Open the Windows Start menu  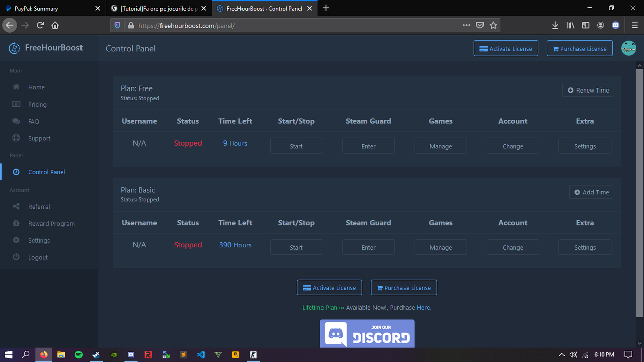pos(9,354)
